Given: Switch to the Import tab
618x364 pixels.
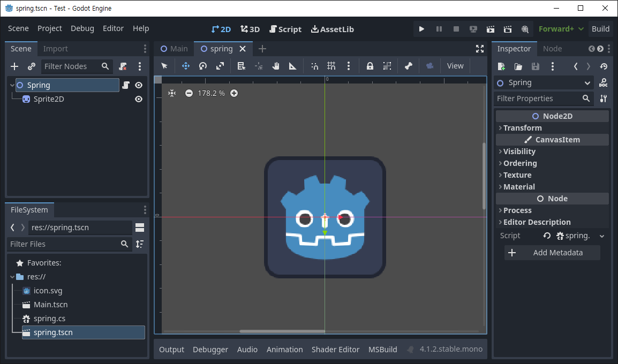Looking at the screenshot, I should coord(56,49).
